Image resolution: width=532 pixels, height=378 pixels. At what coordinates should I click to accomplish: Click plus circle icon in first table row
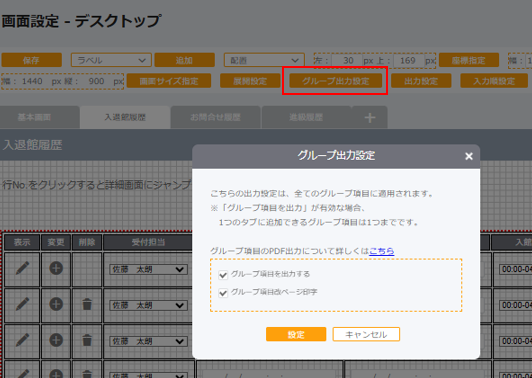point(56,268)
